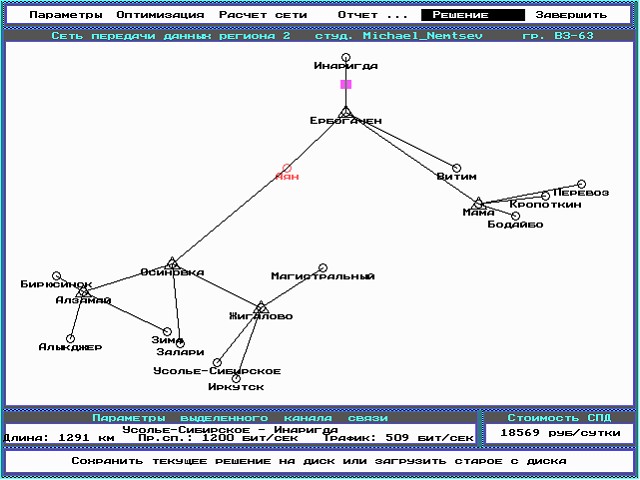Select the Мама hub triangle node

click(478, 204)
